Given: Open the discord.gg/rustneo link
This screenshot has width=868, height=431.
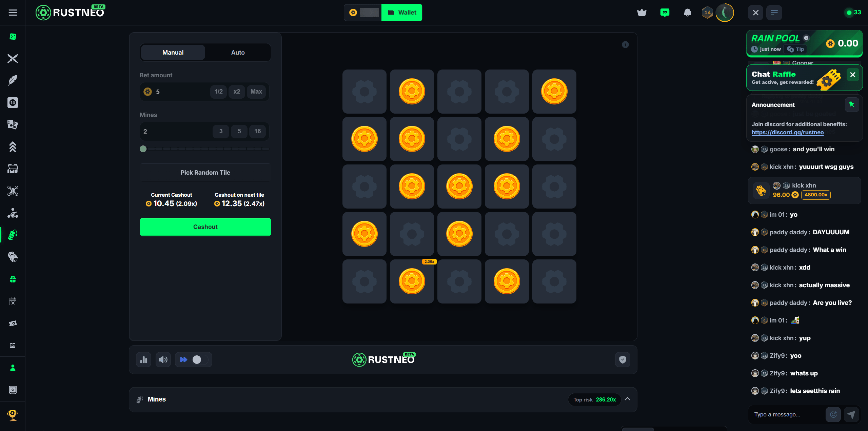Looking at the screenshot, I should coord(788,132).
